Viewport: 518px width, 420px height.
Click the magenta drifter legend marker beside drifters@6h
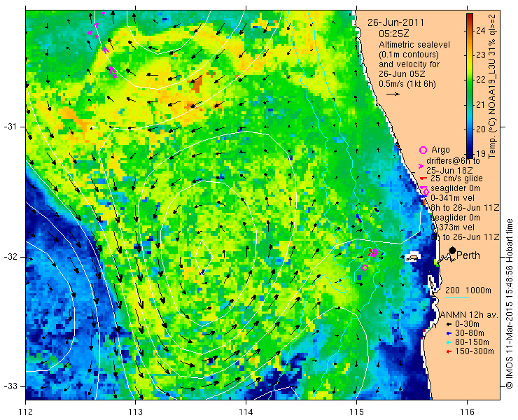[x=421, y=166]
